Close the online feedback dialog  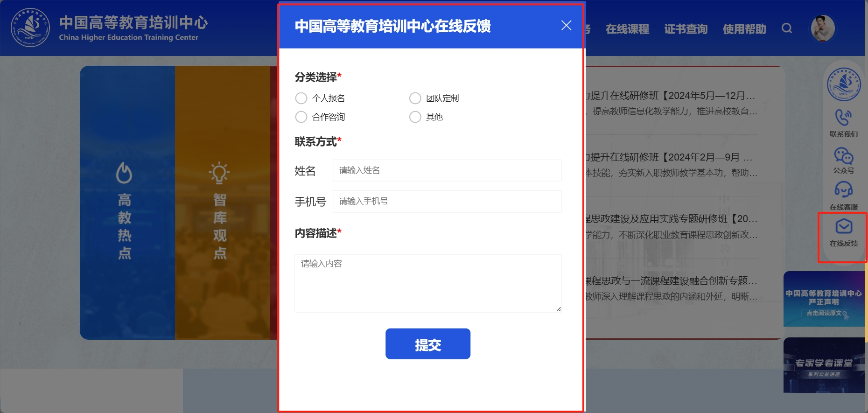(x=566, y=25)
